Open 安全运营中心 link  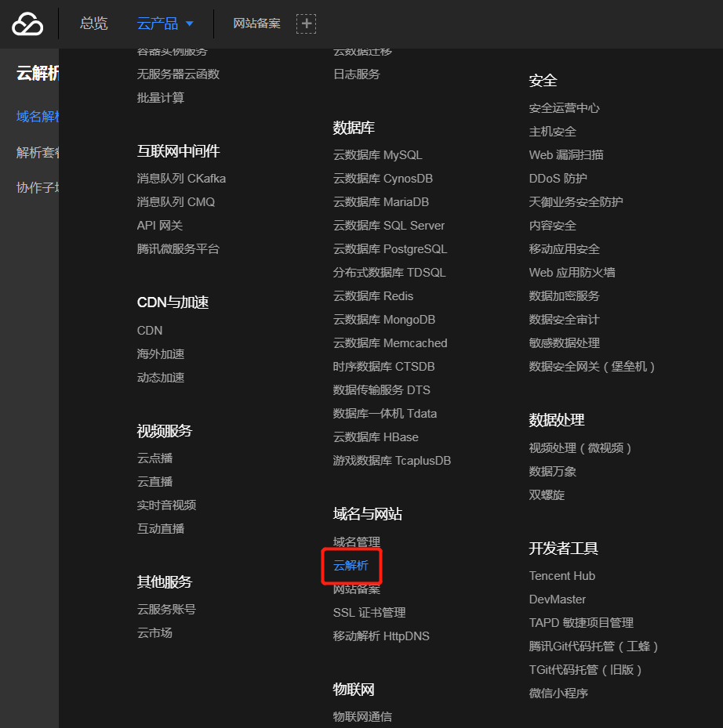pyautogui.click(x=564, y=108)
